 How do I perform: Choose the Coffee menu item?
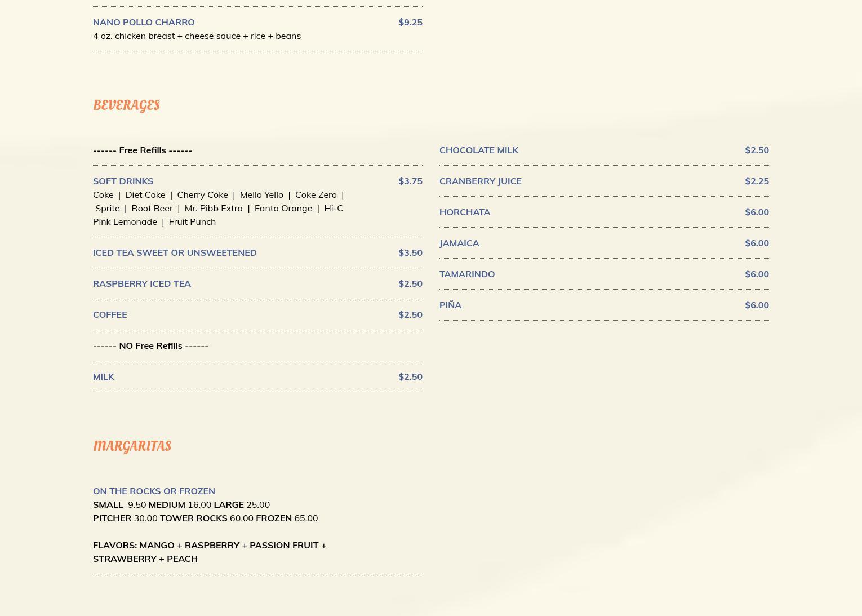click(x=110, y=314)
